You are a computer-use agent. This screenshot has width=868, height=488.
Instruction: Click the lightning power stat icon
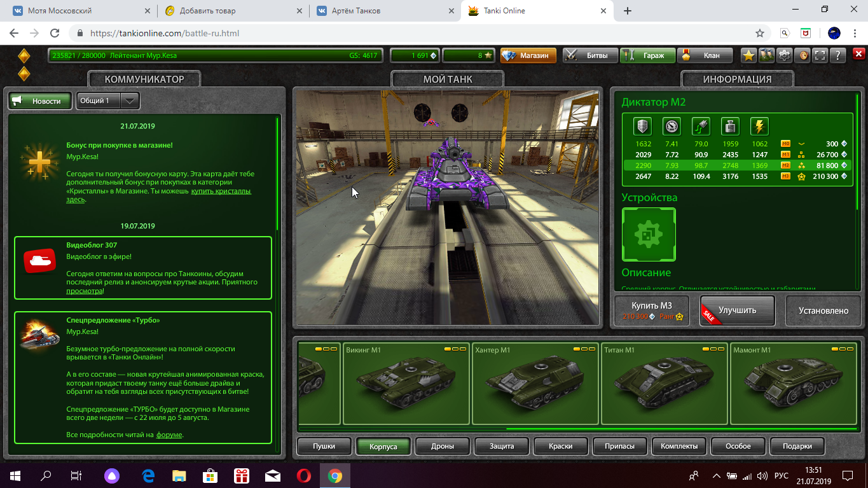click(759, 126)
